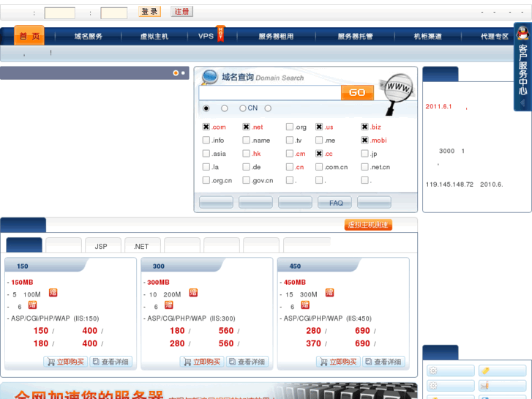
Task: Switch to the second white banner slide dot
Action: pyautogui.click(x=183, y=73)
